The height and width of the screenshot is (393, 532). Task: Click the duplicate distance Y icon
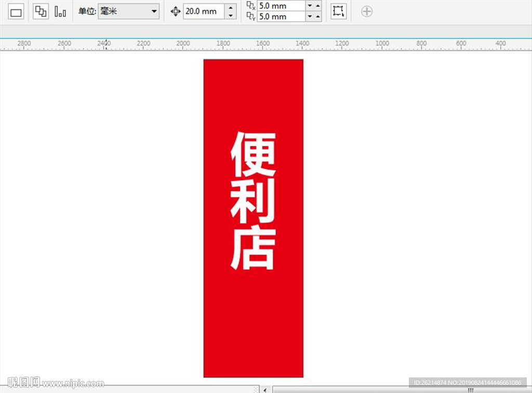click(x=250, y=16)
